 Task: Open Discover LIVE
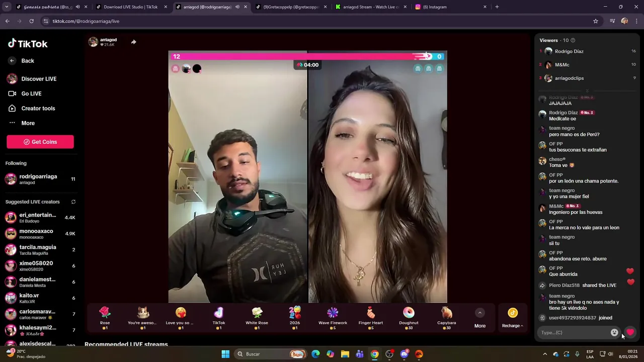[39, 79]
